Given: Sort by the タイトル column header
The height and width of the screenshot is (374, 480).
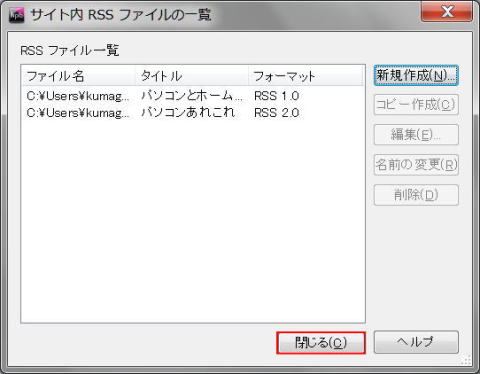Looking at the screenshot, I should [x=192, y=76].
